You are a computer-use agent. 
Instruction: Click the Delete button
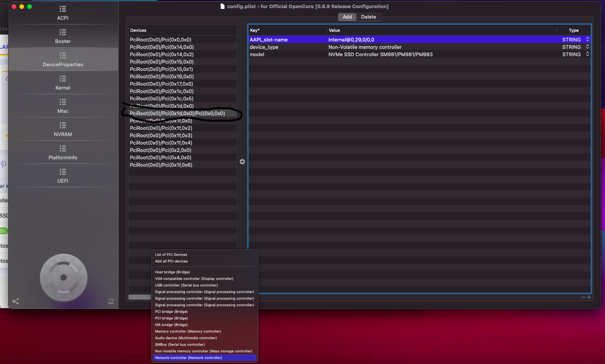coord(368,17)
